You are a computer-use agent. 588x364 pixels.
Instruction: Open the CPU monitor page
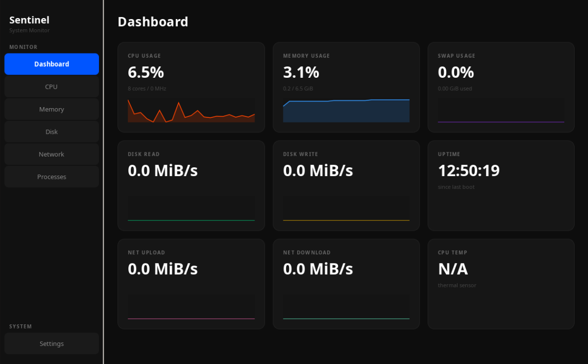tap(52, 86)
